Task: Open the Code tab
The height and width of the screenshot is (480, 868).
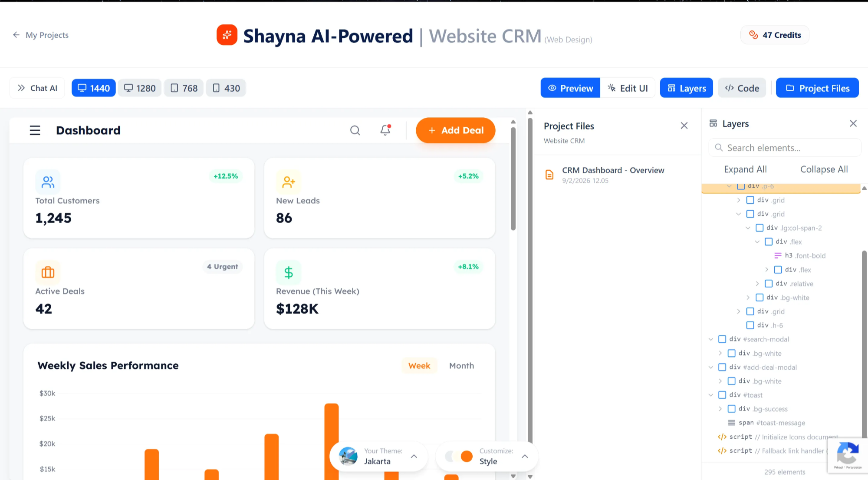Action: [x=742, y=88]
